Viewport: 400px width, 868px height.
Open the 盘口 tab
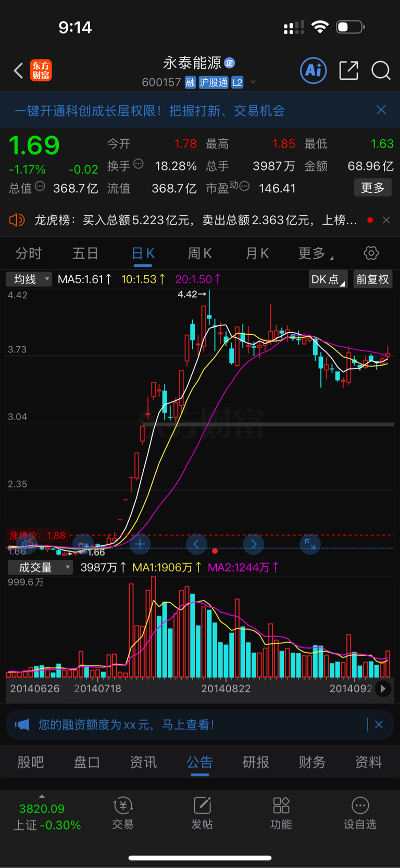click(x=87, y=762)
